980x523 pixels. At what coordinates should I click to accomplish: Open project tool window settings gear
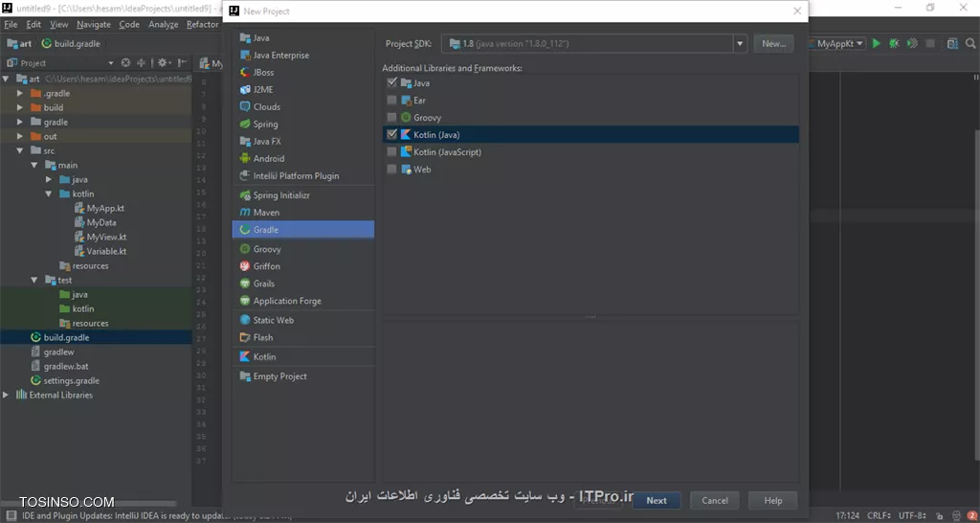click(162, 62)
